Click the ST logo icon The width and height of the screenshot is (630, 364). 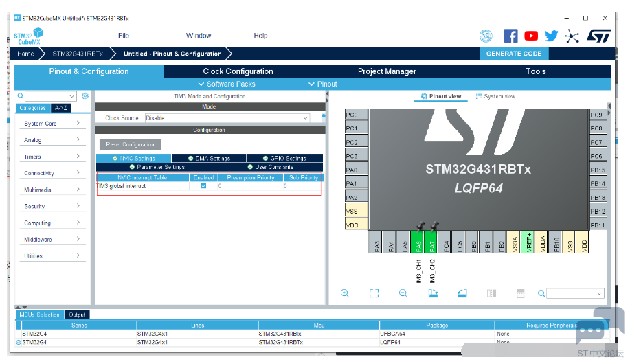pyautogui.click(x=598, y=36)
